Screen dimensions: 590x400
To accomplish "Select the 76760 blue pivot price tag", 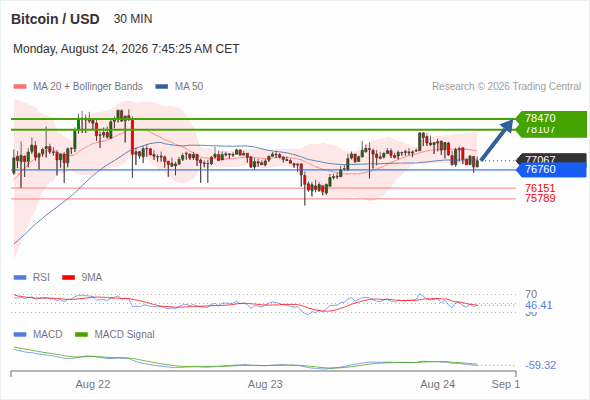I will tap(551, 169).
